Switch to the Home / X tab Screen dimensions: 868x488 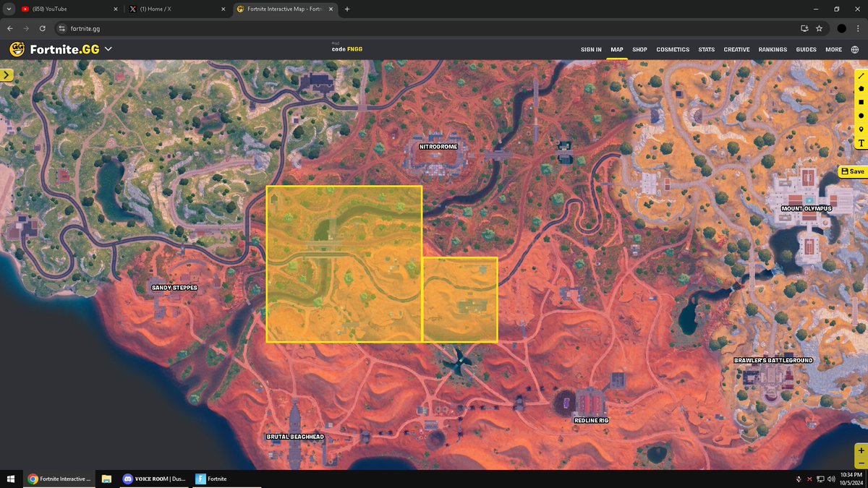(177, 9)
